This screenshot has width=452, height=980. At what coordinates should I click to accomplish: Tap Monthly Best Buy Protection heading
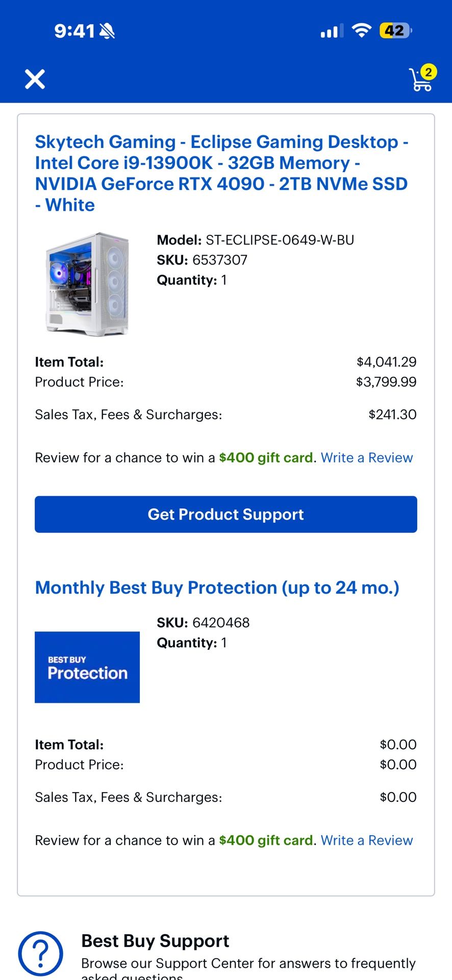[x=218, y=587]
